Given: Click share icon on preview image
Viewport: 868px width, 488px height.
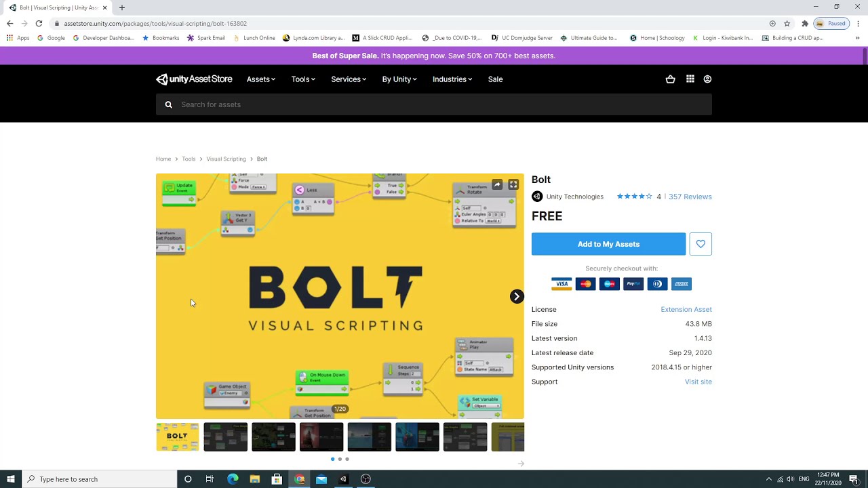Looking at the screenshot, I should (x=497, y=184).
